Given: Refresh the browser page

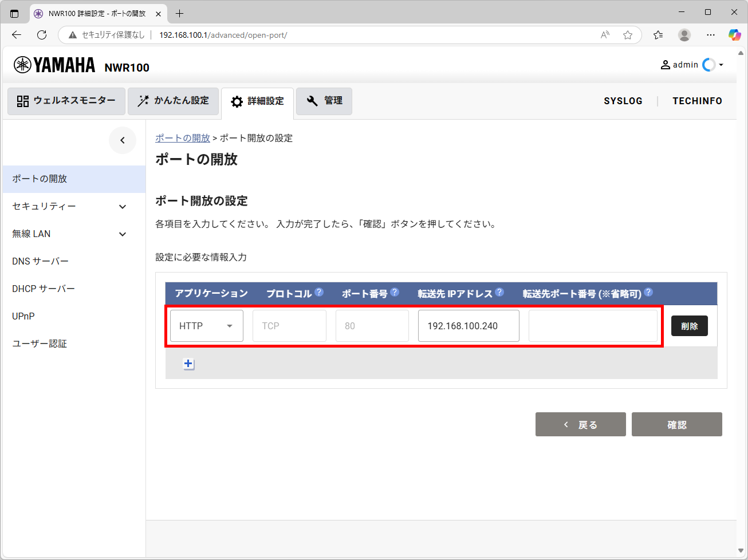Looking at the screenshot, I should (42, 35).
